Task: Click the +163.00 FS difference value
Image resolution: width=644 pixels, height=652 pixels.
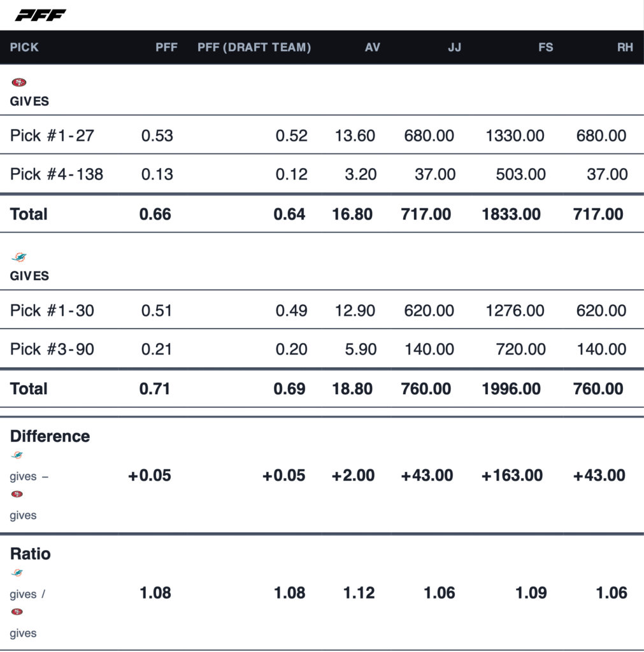Action: click(512, 475)
